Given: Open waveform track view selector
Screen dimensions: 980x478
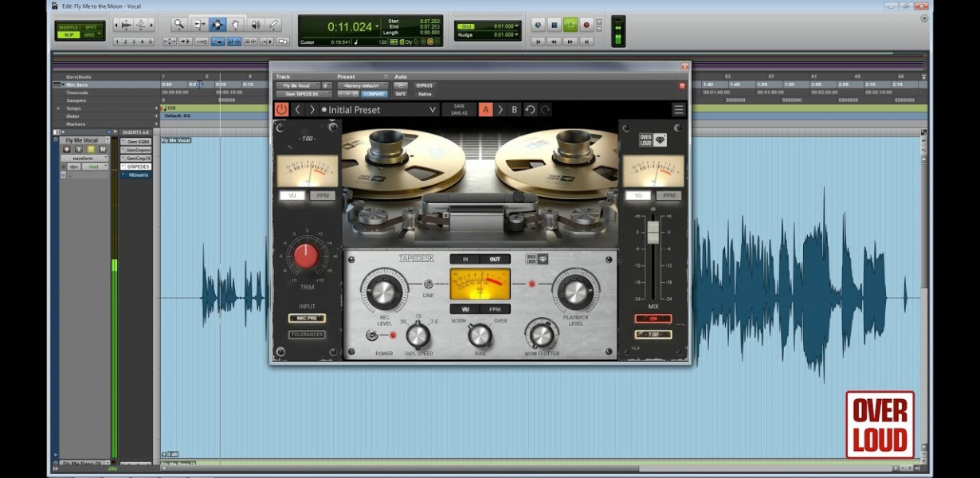Looking at the screenshot, I should click(x=84, y=158).
